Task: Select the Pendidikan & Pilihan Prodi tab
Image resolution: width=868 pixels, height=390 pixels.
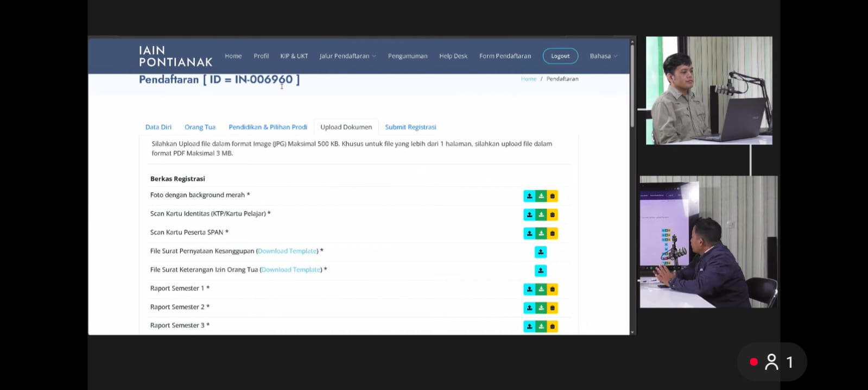Action: pyautogui.click(x=268, y=127)
